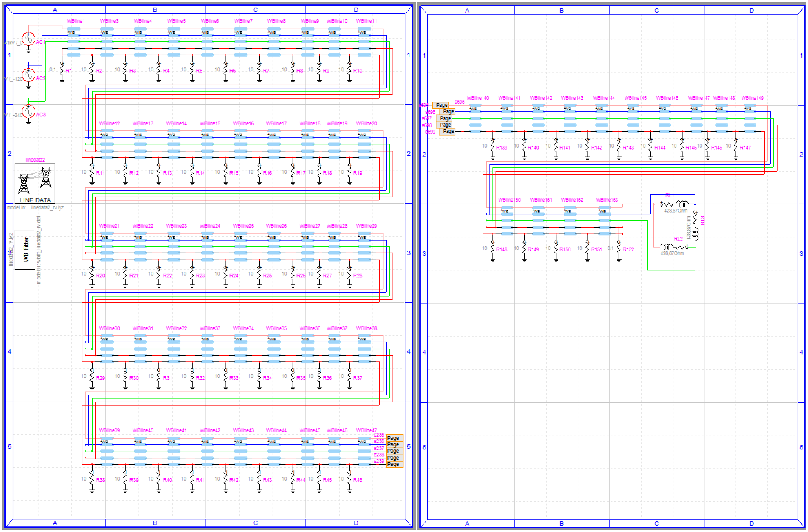Click the AC2 voltage source symbol

point(28,75)
